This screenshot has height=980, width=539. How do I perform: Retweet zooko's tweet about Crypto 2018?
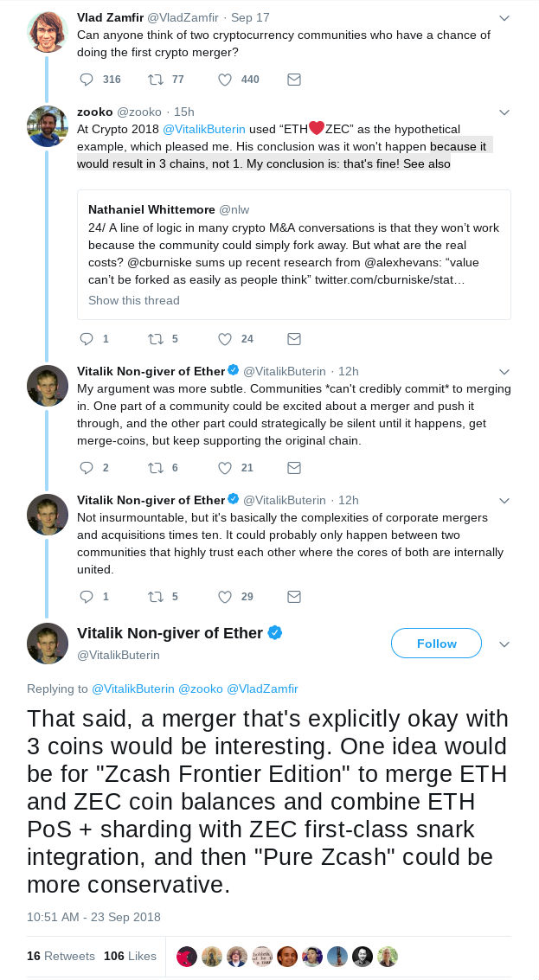pyautogui.click(x=157, y=338)
